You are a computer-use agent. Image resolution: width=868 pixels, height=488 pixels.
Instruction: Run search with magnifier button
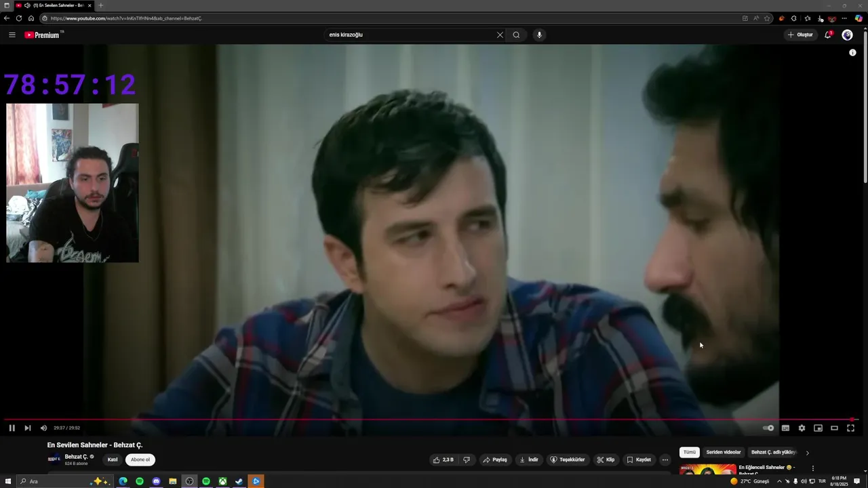[x=516, y=35]
